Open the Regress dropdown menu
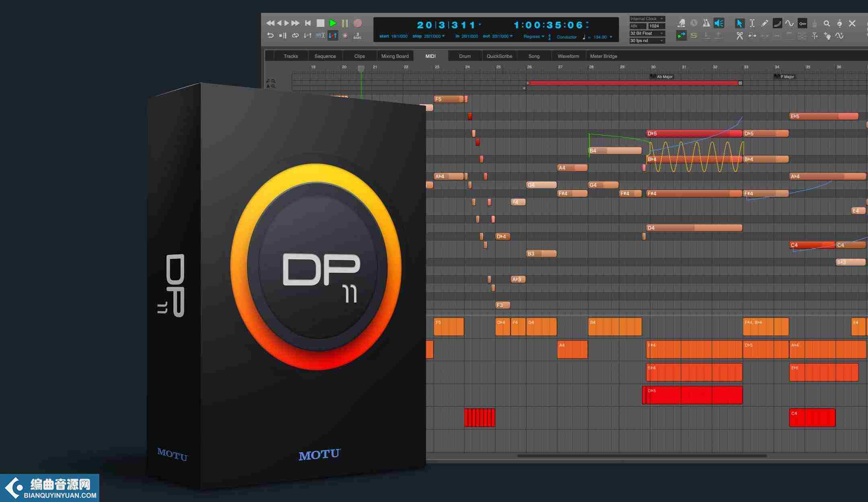 [534, 37]
